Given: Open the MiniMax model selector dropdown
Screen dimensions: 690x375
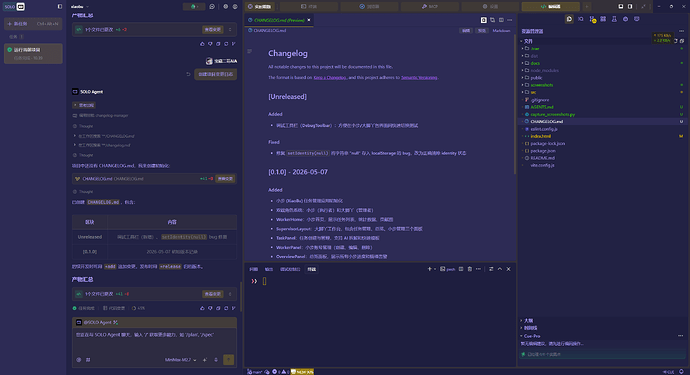Looking at the screenshot, I should coord(180,360).
